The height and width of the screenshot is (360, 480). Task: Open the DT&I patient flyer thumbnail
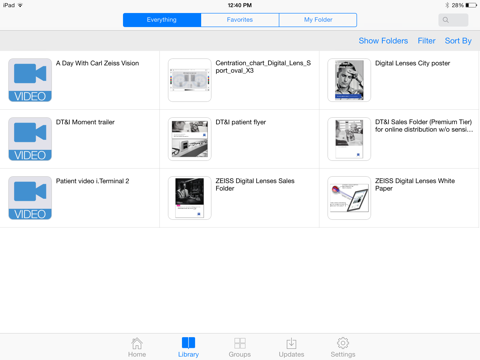click(x=190, y=139)
